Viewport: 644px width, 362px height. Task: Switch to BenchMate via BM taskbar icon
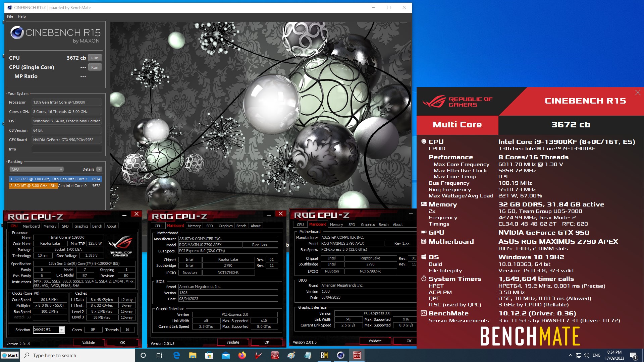pos(324,355)
